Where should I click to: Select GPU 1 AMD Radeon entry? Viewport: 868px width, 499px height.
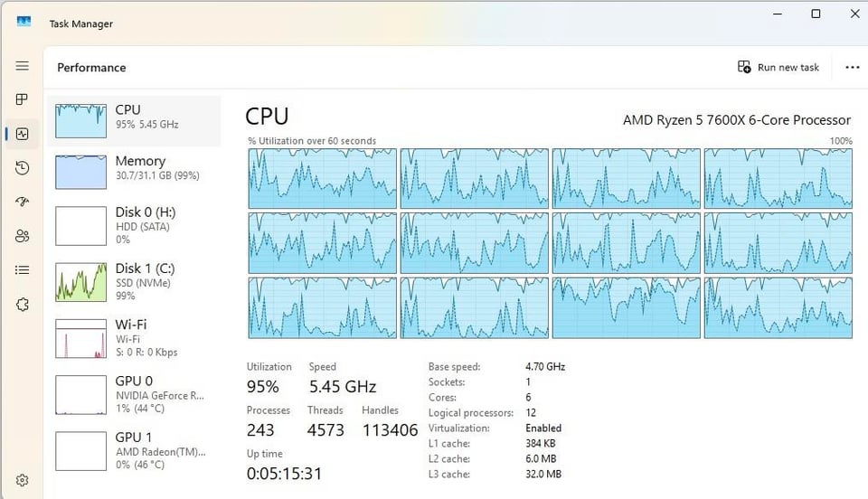click(134, 450)
